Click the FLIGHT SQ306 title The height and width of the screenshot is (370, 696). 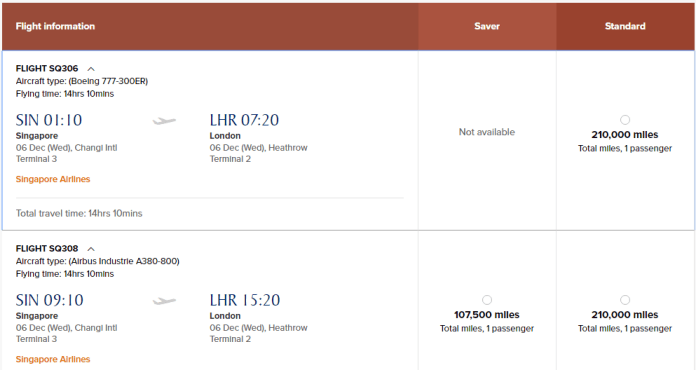[x=47, y=68]
